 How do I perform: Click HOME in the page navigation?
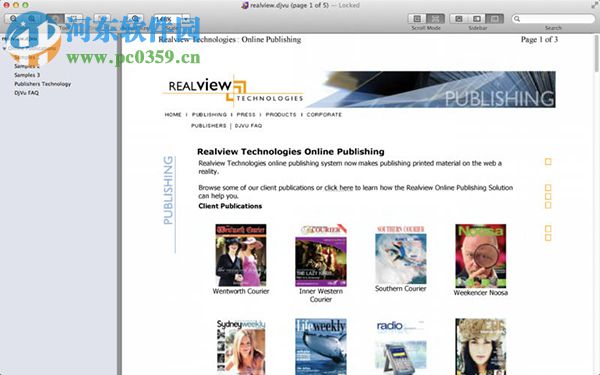pos(173,114)
